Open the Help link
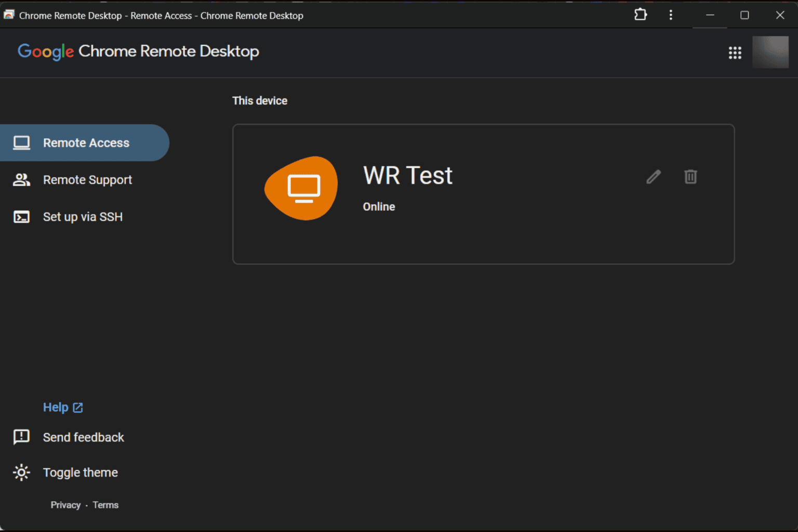This screenshot has width=798, height=532. coord(63,407)
